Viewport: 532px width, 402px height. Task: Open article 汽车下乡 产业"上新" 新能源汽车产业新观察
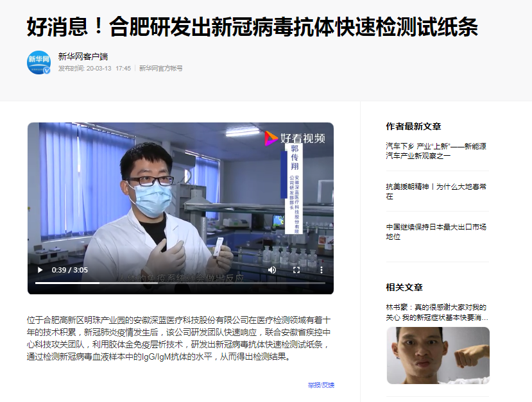(436, 151)
